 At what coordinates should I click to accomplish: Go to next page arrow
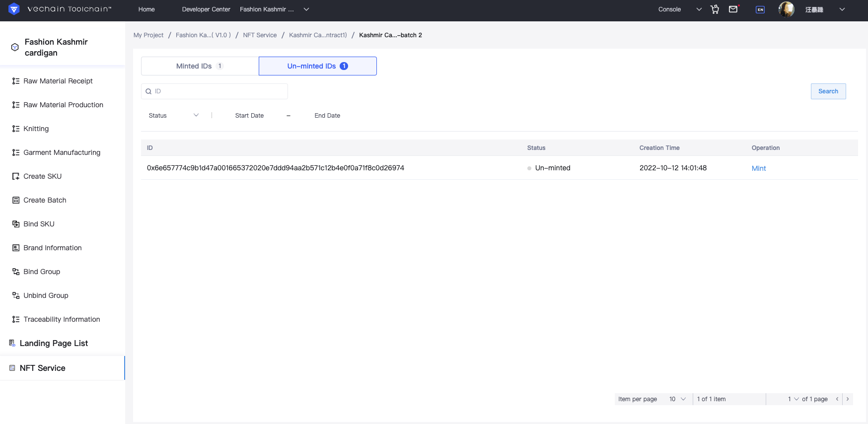[848, 399]
